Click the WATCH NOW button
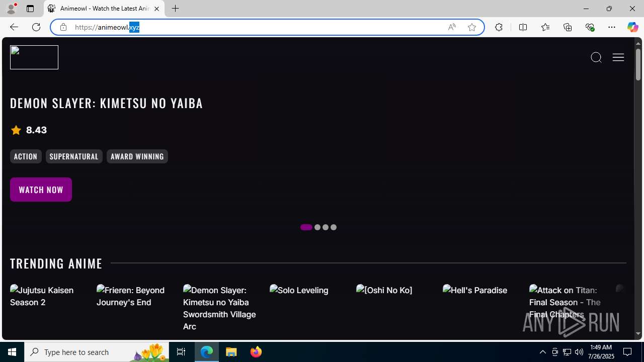Image resolution: width=644 pixels, height=362 pixels. [x=41, y=190]
